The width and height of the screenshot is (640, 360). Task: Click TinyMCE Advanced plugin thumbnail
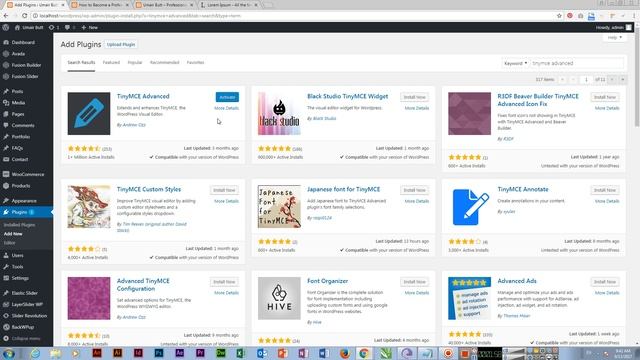(x=89, y=113)
